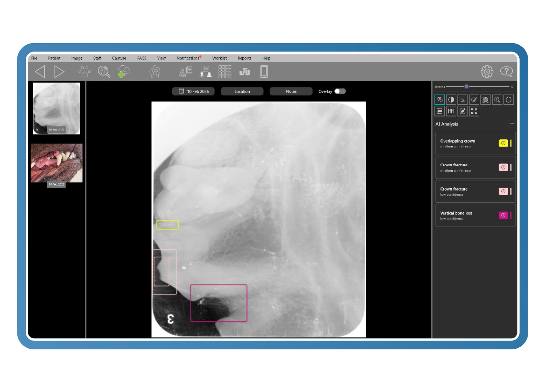Toggle the AI analysis brain button
Viewport: 545px width, 392px height.
click(439, 99)
